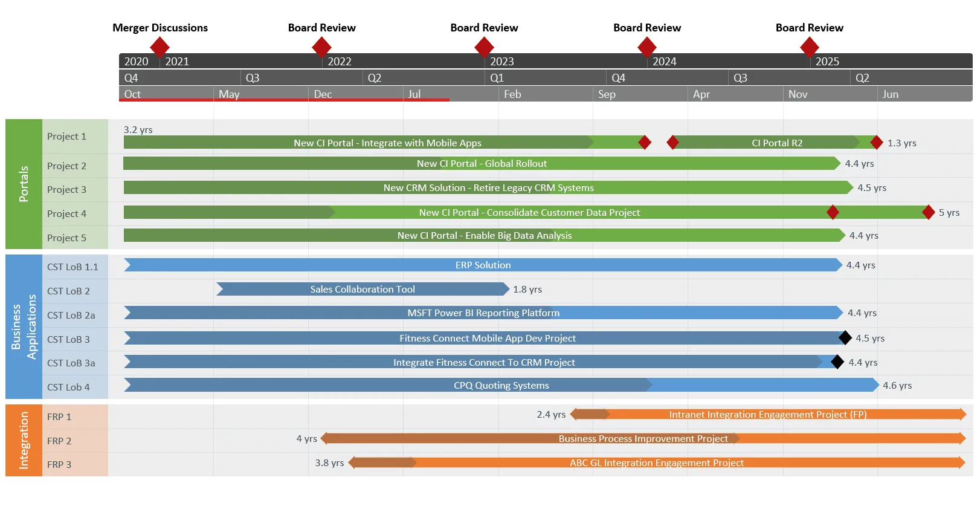Select the Business Process Improvement Project bar
The width and height of the screenshot is (980, 509).
643,439
